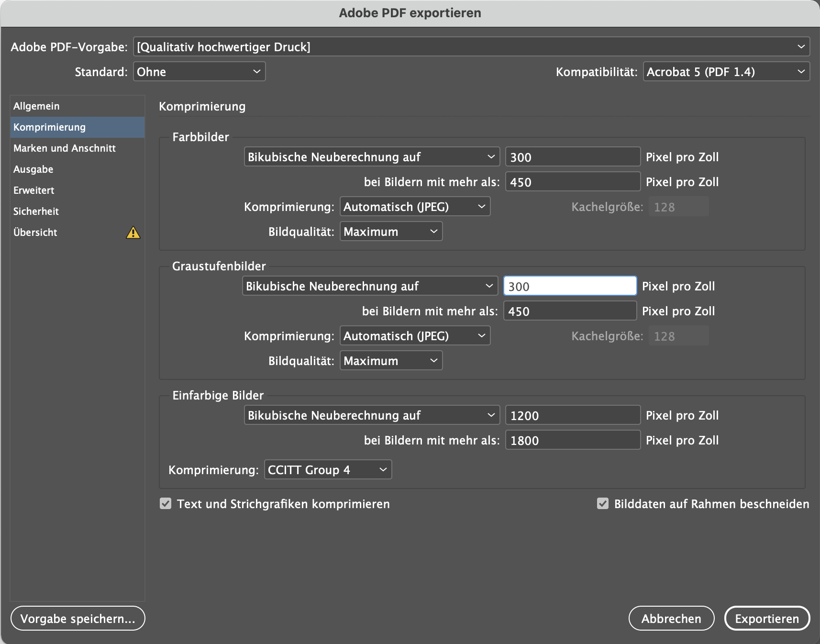
Task: Open the CCITT Group 4 compression dropdown
Action: point(328,470)
